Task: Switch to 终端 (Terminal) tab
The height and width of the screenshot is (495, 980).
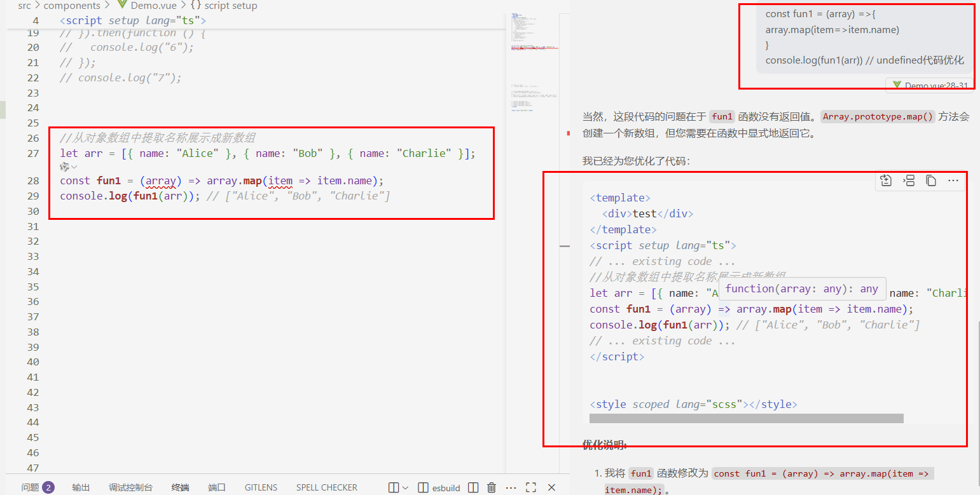Action: 180,487
